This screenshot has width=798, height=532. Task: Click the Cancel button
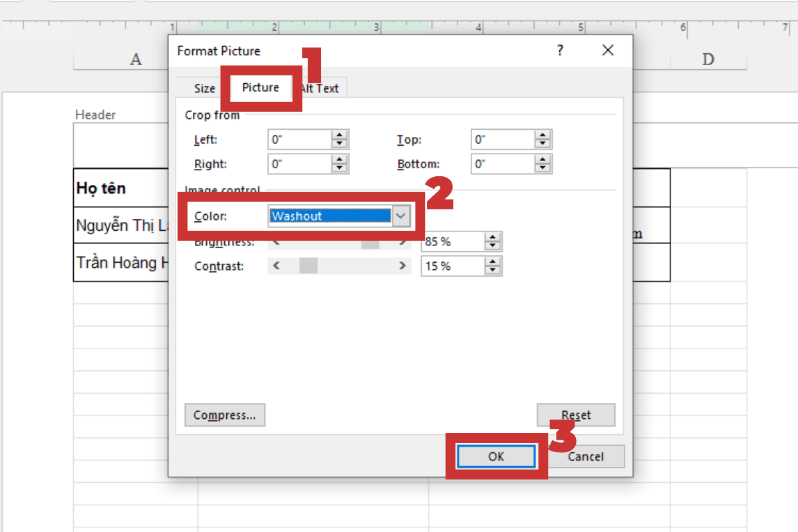[587, 456]
